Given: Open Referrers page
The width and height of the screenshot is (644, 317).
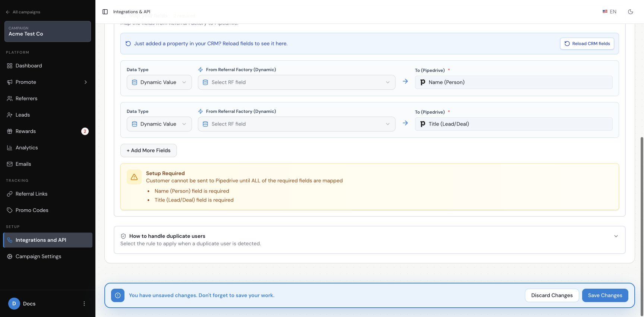Looking at the screenshot, I should coord(48,98).
